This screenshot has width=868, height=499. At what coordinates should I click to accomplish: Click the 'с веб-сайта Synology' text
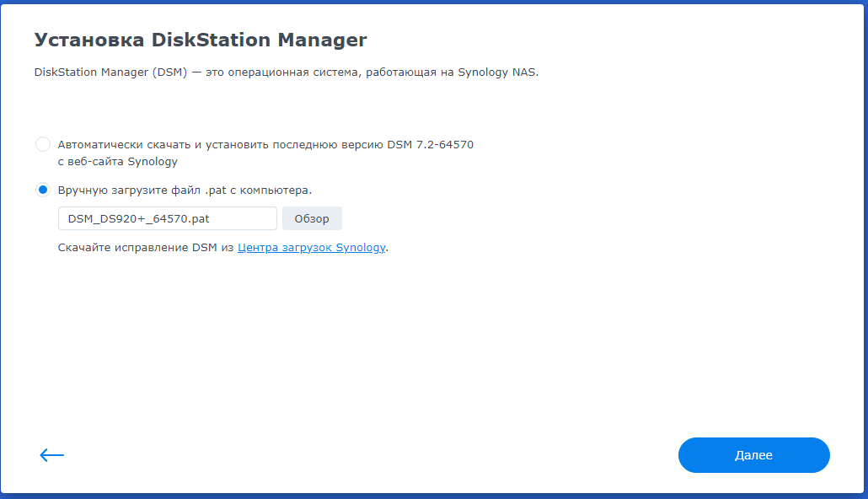point(117,162)
